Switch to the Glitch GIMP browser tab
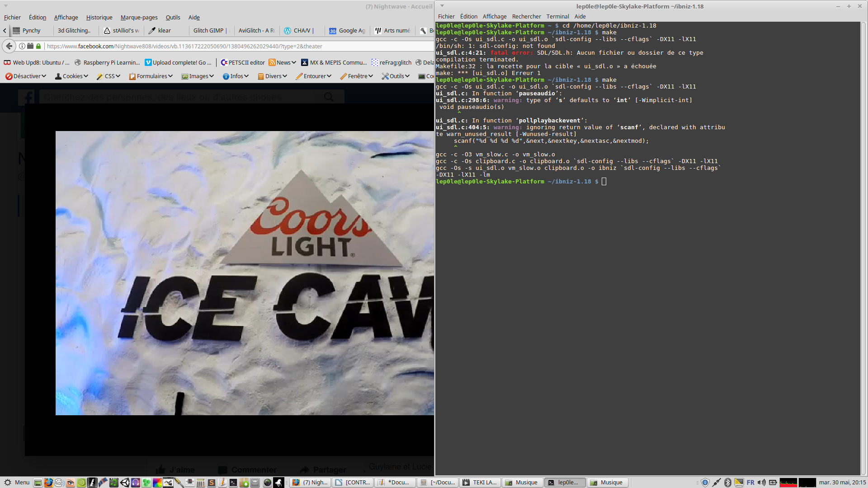This screenshot has width=868, height=488. coord(208,31)
